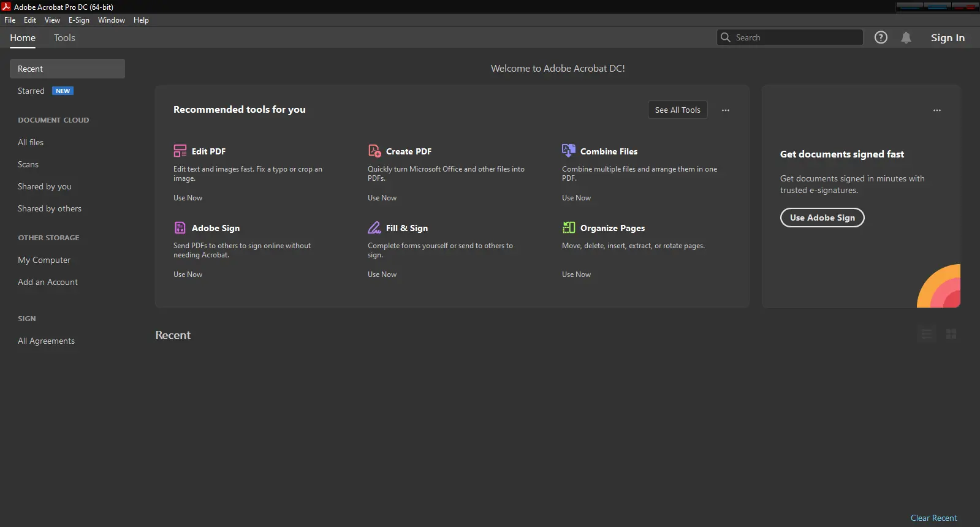The height and width of the screenshot is (527, 980).
Task: Open Shared by you
Action: 45,186
